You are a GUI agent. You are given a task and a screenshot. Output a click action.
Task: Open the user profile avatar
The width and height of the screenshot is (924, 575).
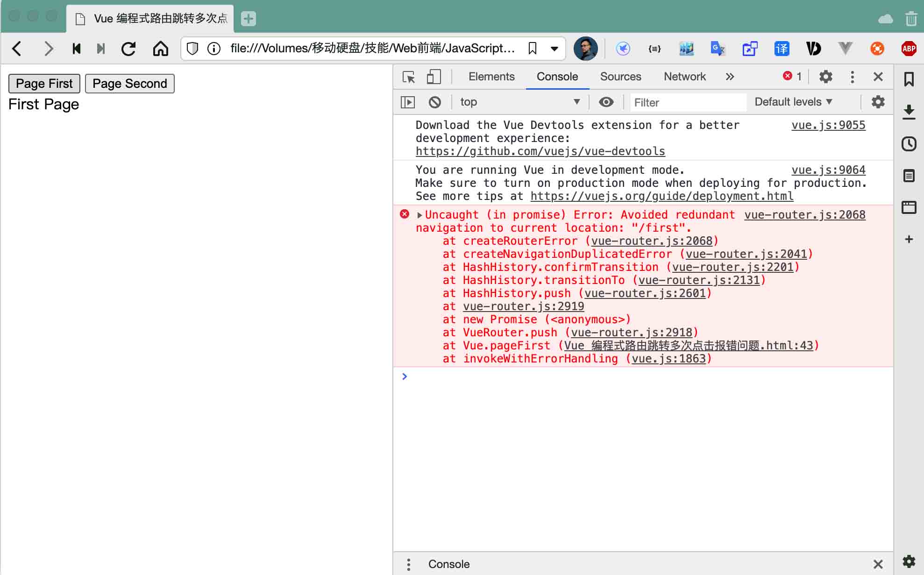coord(585,49)
